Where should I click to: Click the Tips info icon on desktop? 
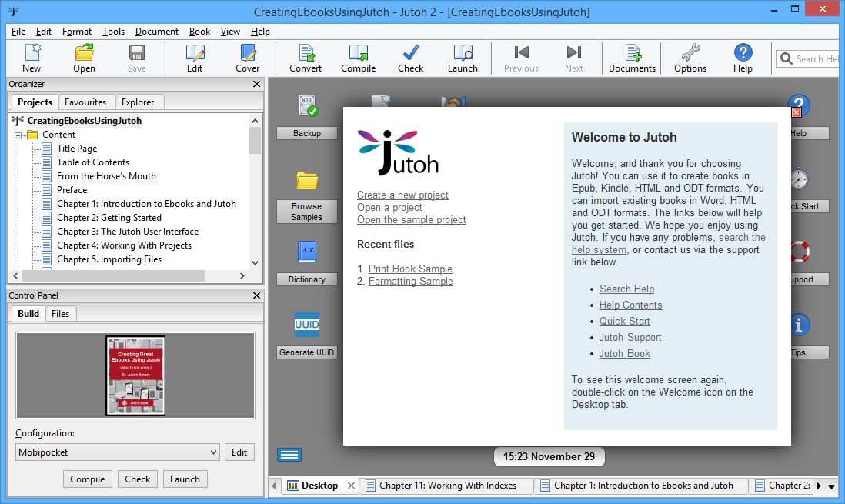(x=799, y=325)
